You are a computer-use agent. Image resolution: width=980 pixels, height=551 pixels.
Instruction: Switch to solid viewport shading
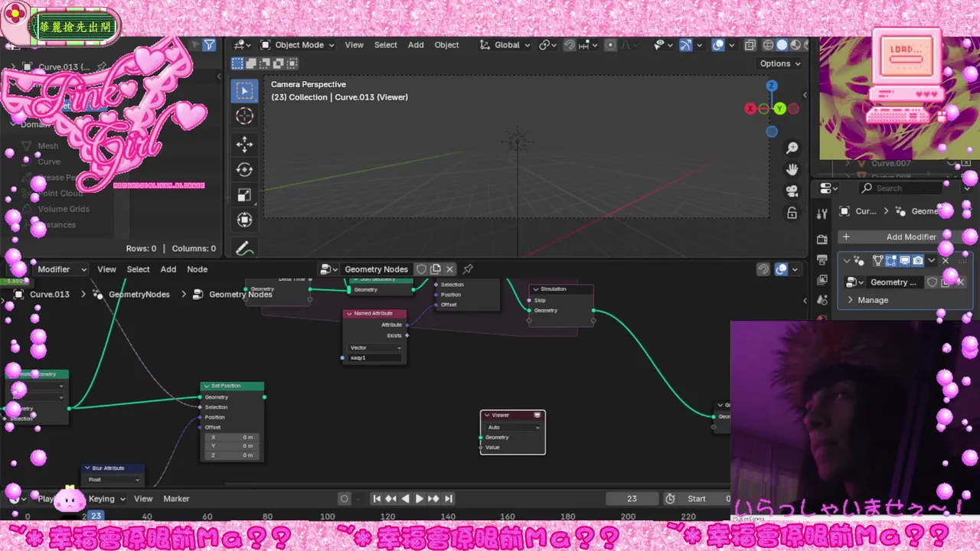coord(782,45)
